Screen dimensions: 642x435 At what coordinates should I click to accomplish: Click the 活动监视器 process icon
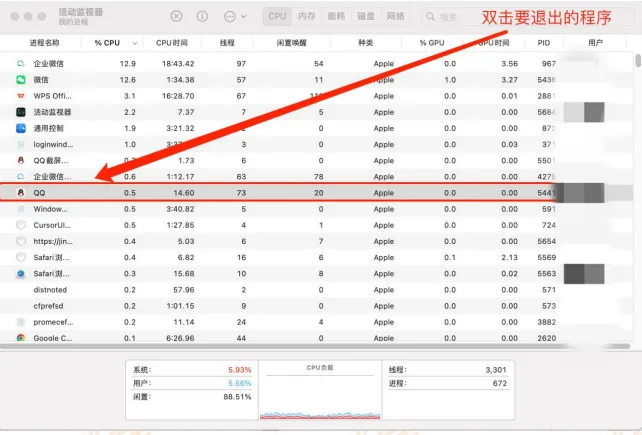[x=20, y=112]
